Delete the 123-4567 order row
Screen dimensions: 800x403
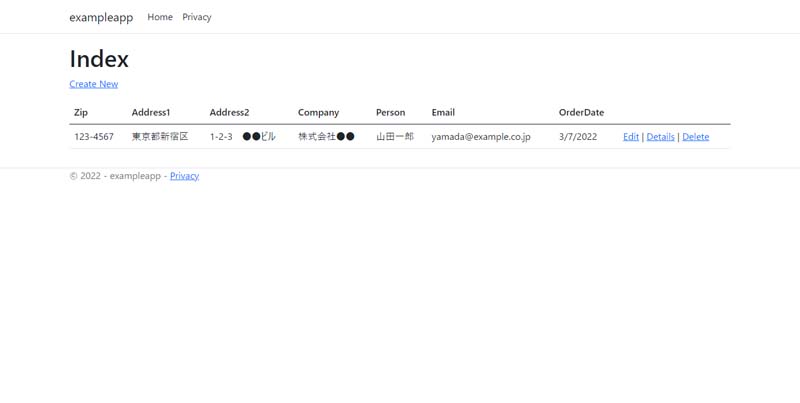695,137
